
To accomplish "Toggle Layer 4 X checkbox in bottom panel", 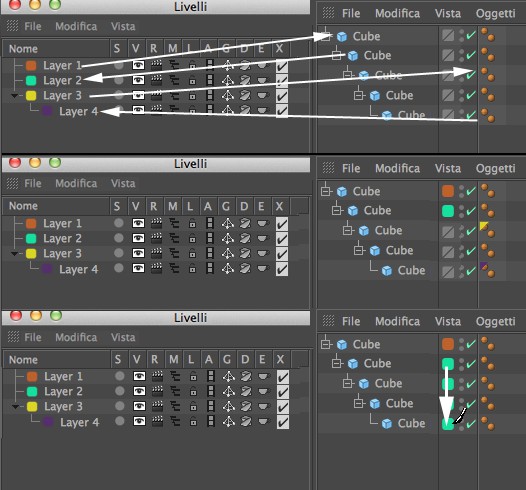I will [282, 422].
